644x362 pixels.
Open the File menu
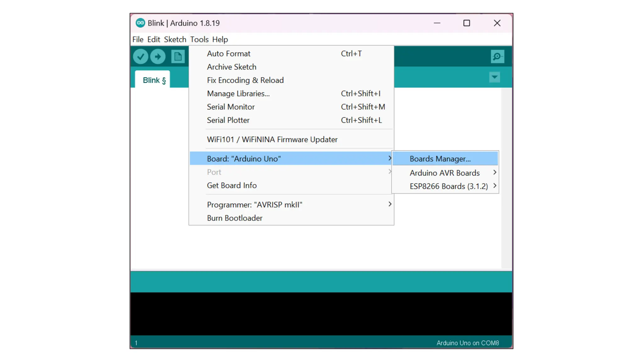click(x=138, y=39)
